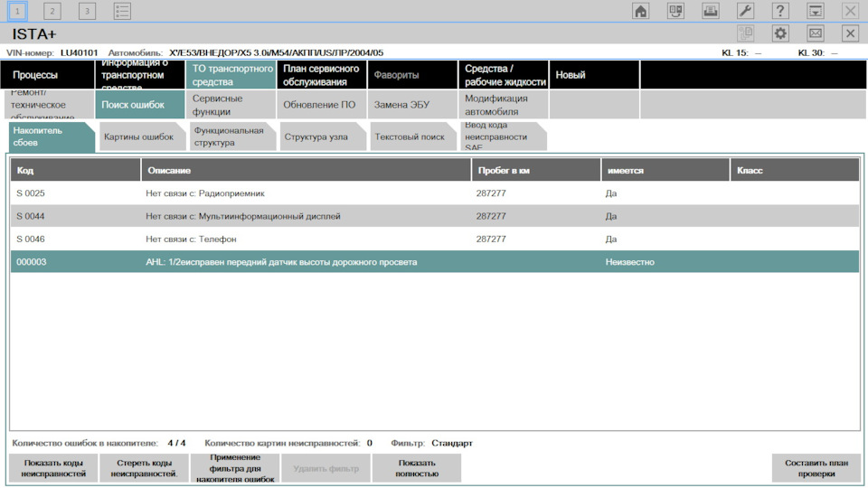This screenshot has height=488, width=868.
Task: Click the minimize-to-tray window icon
Action: [815, 11]
